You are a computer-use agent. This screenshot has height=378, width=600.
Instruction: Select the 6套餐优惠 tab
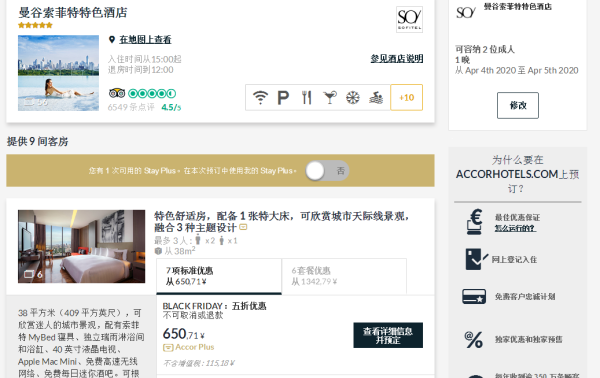click(x=344, y=276)
